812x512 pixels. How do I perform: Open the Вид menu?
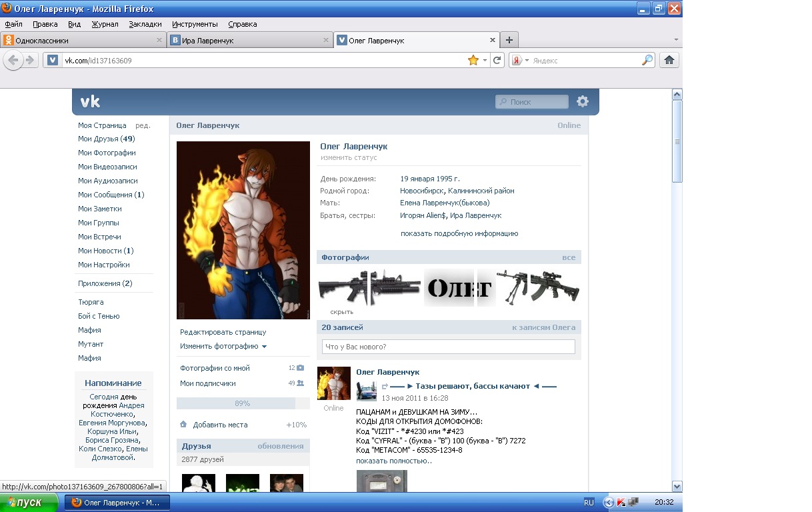pos(74,24)
